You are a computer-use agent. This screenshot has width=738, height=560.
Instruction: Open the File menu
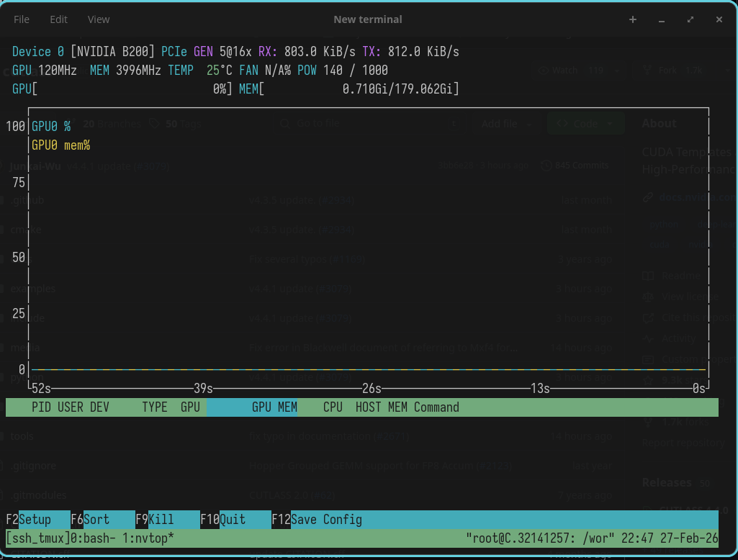tap(22, 19)
